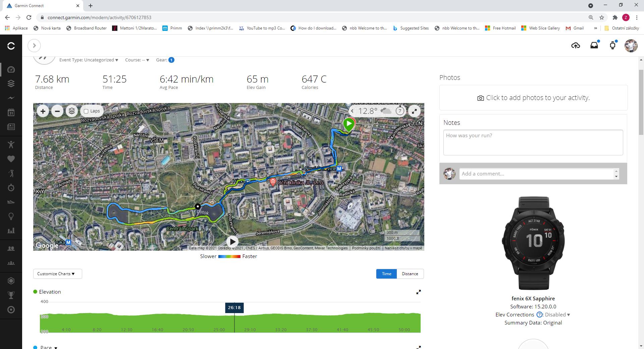Open the Gmail bookmark
The width and height of the screenshot is (644, 349).
click(x=575, y=28)
